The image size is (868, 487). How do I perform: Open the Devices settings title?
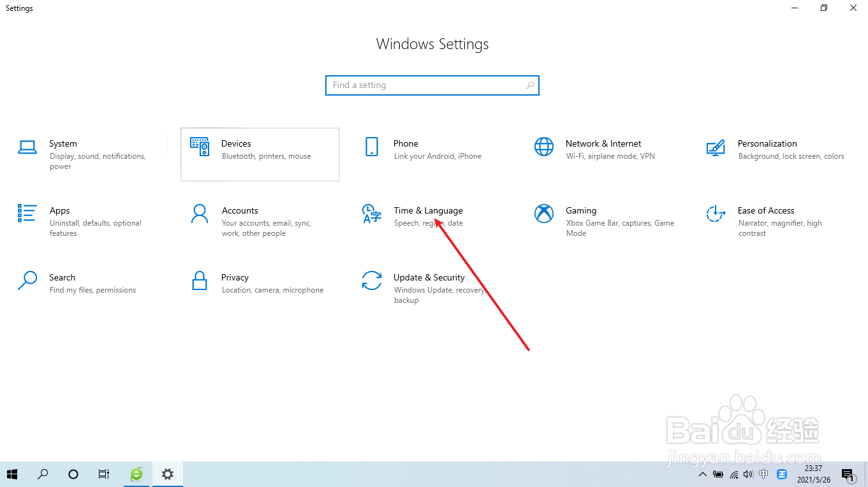(x=236, y=143)
